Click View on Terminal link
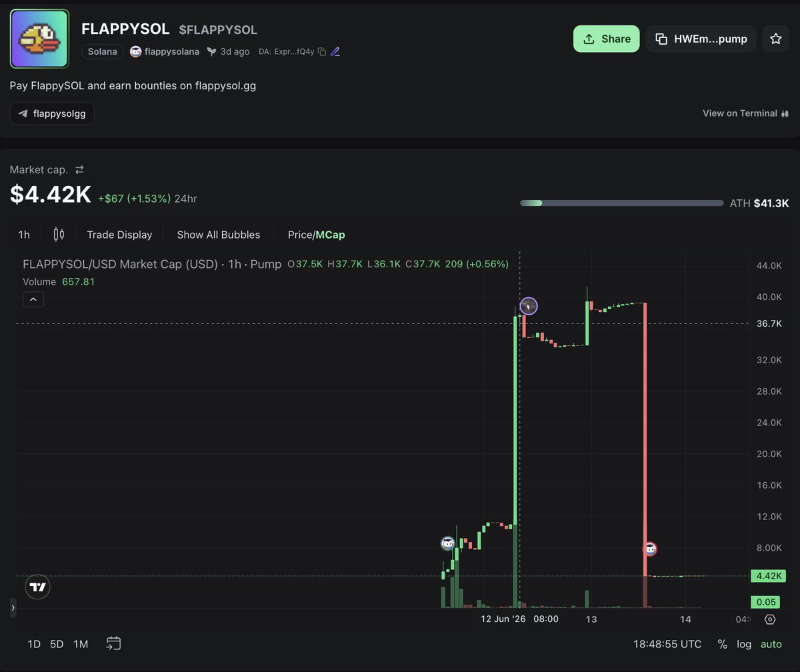This screenshot has width=800, height=672. pos(745,113)
